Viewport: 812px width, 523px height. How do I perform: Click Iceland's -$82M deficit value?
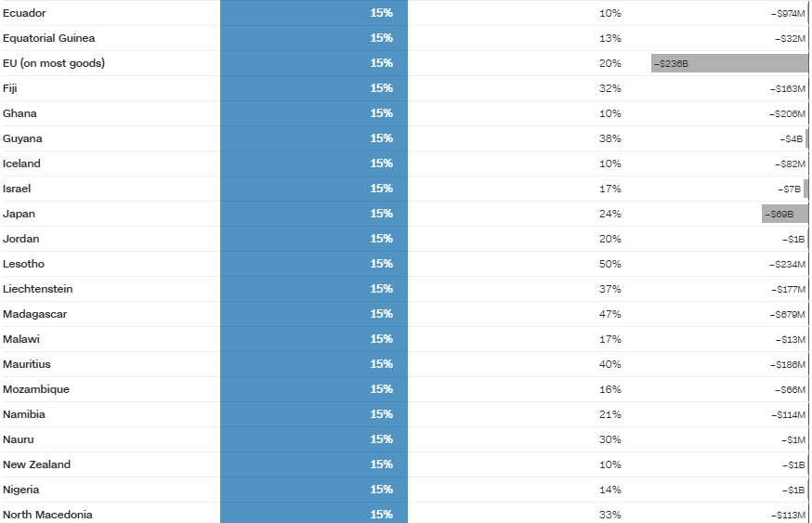click(x=789, y=163)
